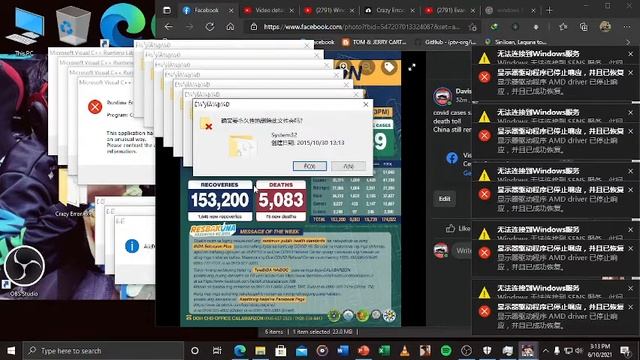Open the Davis profile avatar on the post
The width and height of the screenshot is (640, 360).
click(x=442, y=96)
